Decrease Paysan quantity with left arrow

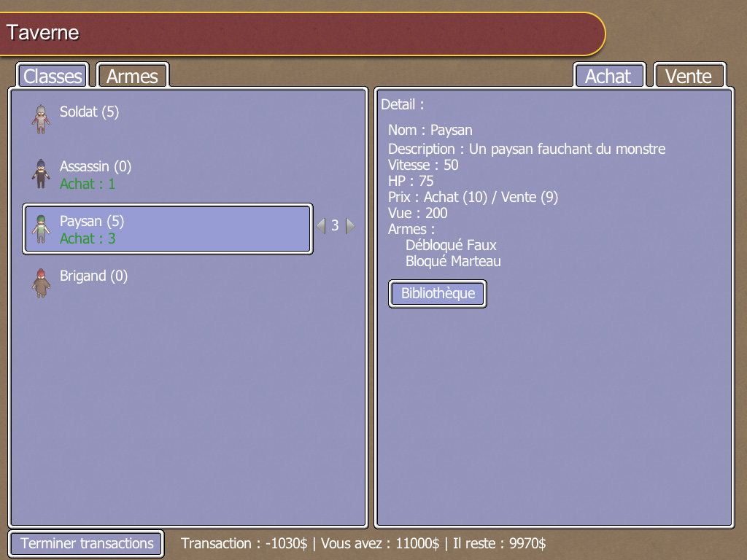click(x=320, y=226)
